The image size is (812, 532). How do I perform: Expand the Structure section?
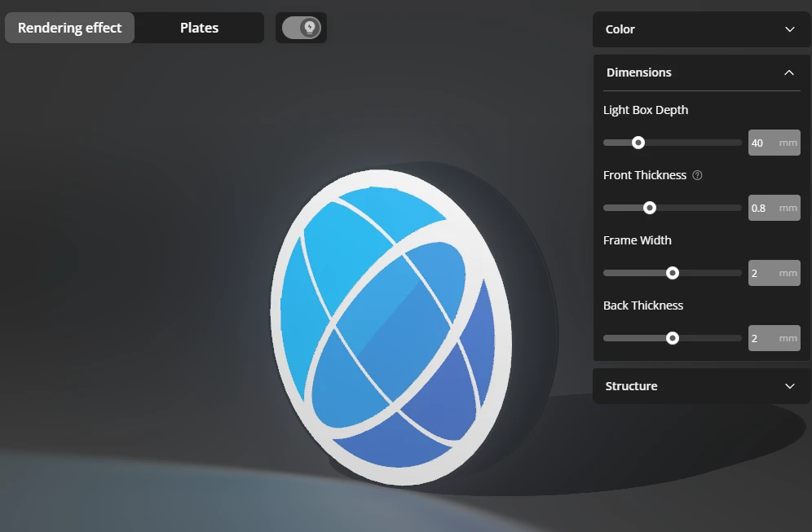(x=701, y=386)
